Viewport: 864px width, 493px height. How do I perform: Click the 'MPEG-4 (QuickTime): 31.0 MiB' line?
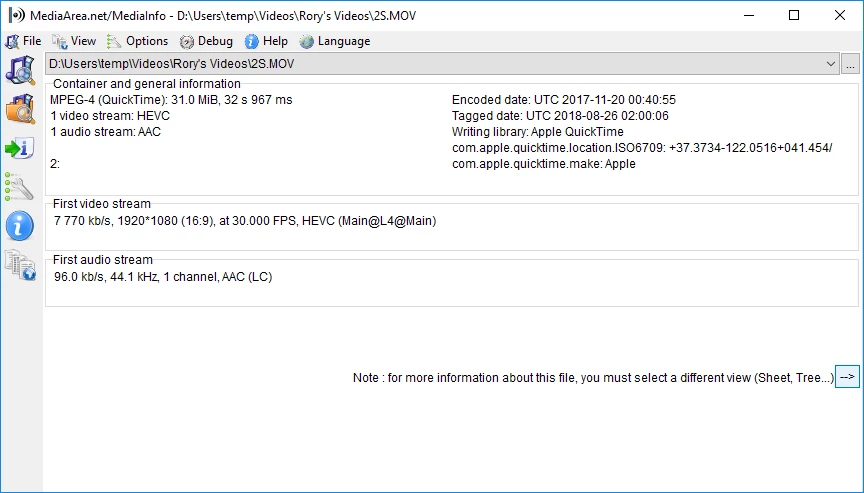pyautogui.click(x=171, y=100)
